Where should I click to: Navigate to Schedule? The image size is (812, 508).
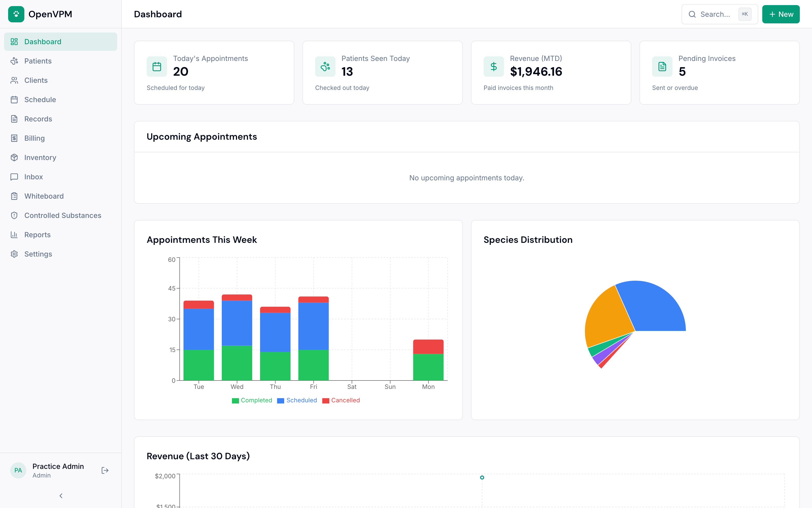(x=61, y=100)
